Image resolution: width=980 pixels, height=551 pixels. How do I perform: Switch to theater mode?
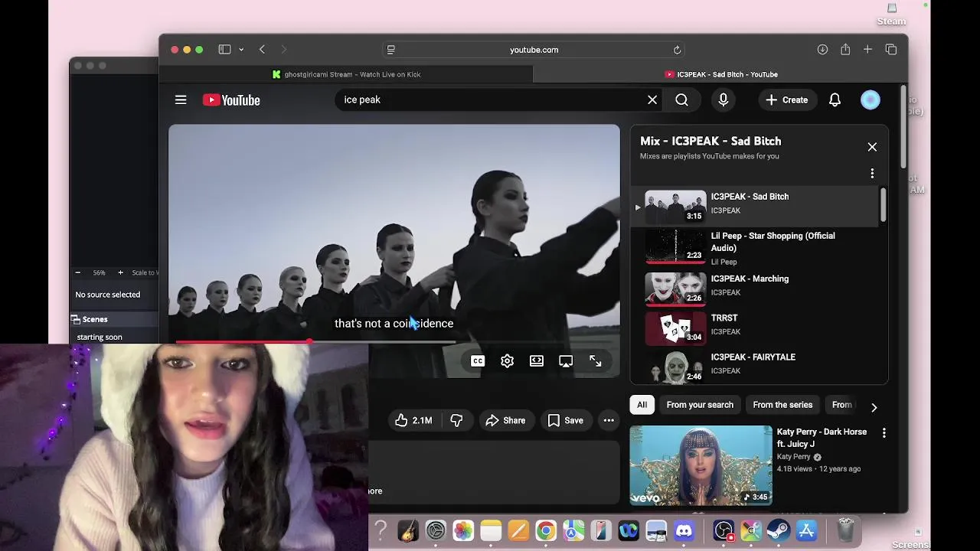[537, 361]
